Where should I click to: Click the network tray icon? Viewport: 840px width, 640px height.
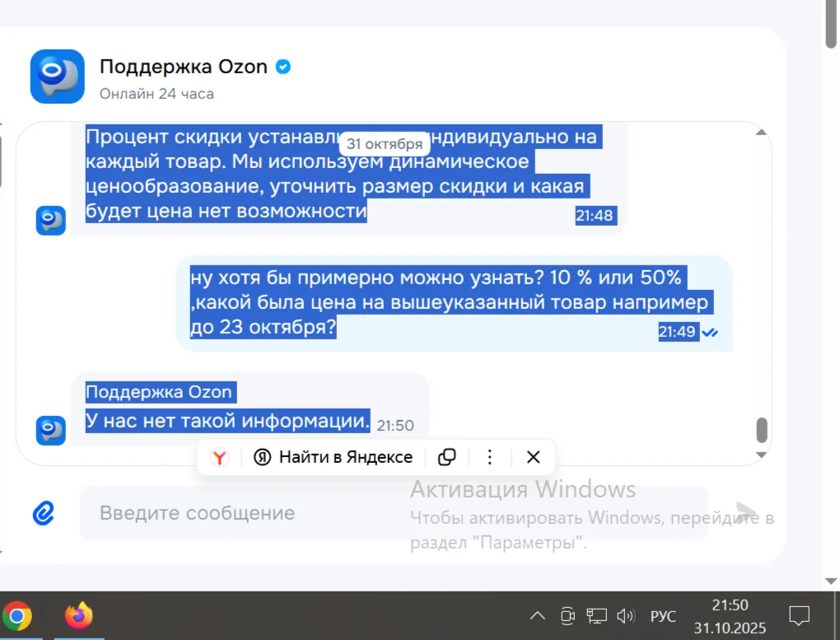pyautogui.click(x=596, y=616)
